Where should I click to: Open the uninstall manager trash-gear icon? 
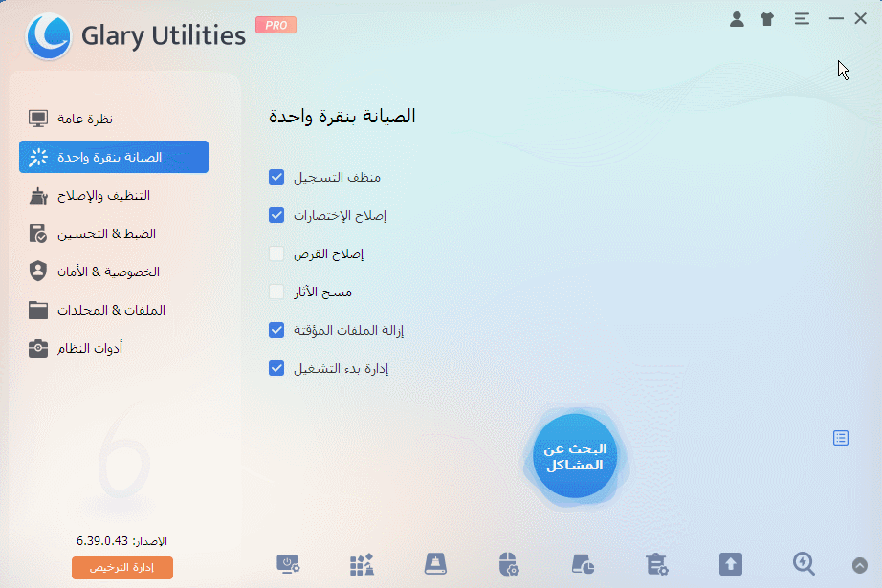pyautogui.click(x=656, y=564)
